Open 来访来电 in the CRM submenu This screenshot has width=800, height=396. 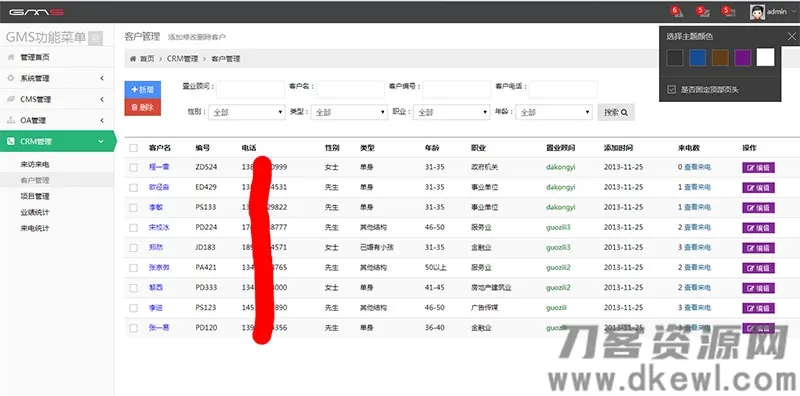35,165
